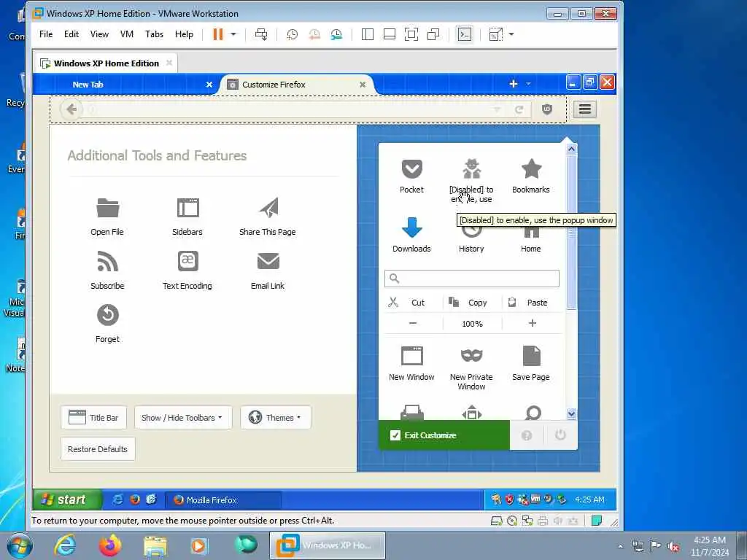Click the Copy button in the edit controls
Screen dimensions: 747x560
coord(472,303)
